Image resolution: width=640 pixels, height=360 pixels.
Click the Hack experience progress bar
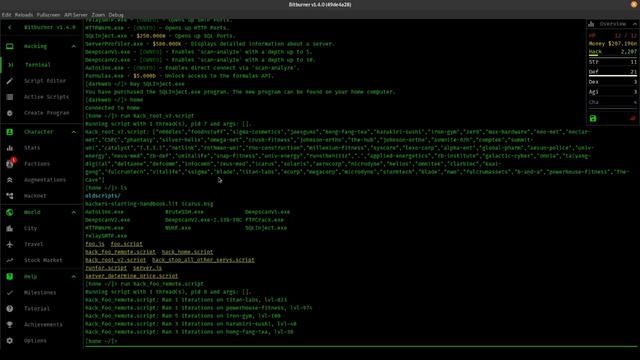tap(613, 56)
